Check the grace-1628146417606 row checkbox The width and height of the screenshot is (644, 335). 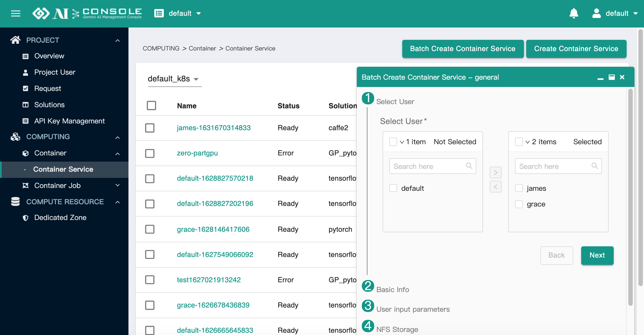click(150, 229)
